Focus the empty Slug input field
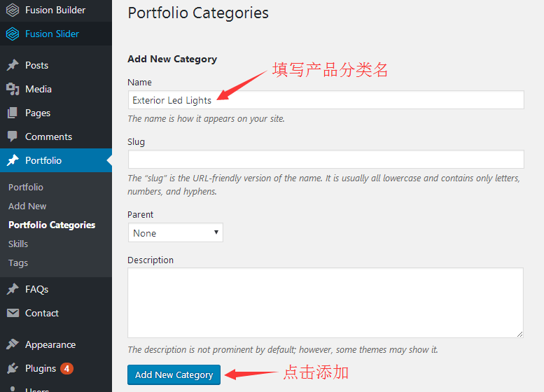 click(x=326, y=159)
